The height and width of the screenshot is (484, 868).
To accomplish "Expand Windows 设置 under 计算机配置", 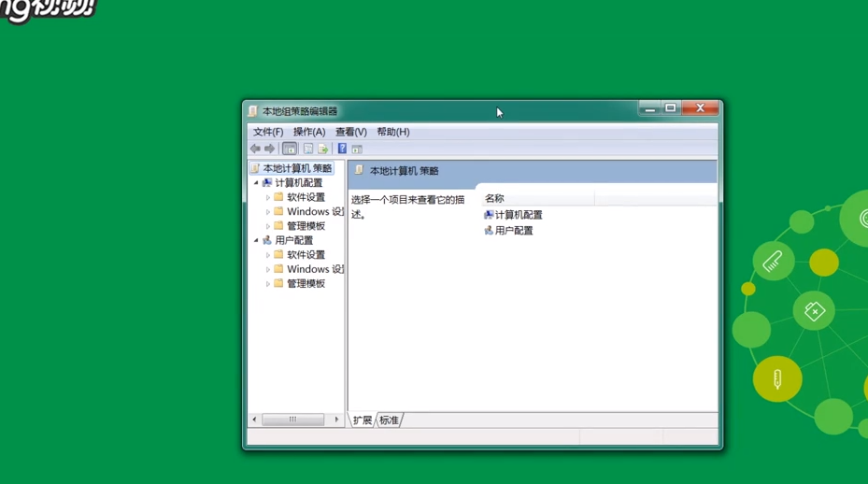I will [268, 211].
